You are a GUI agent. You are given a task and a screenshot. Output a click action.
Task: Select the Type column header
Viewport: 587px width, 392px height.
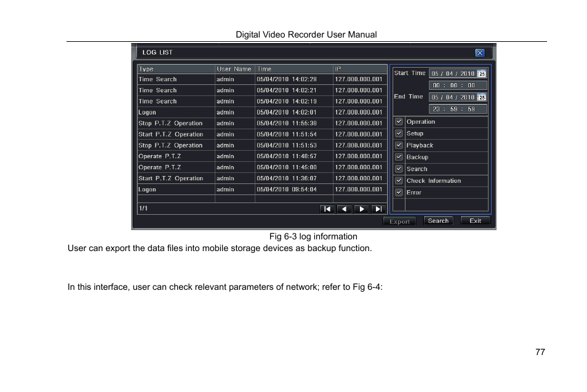(x=177, y=69)
